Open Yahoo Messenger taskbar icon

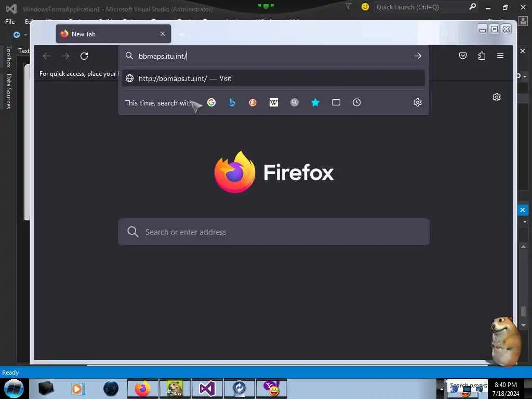pyautogui.click(x=271, y=389)
